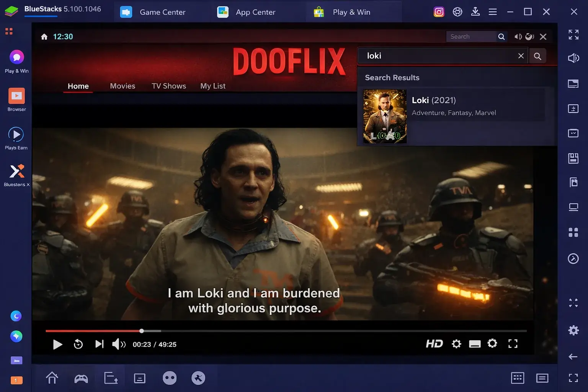Screen dimensions: 588x392
Task: Open Play & Win tab
Action: point(342,12)
